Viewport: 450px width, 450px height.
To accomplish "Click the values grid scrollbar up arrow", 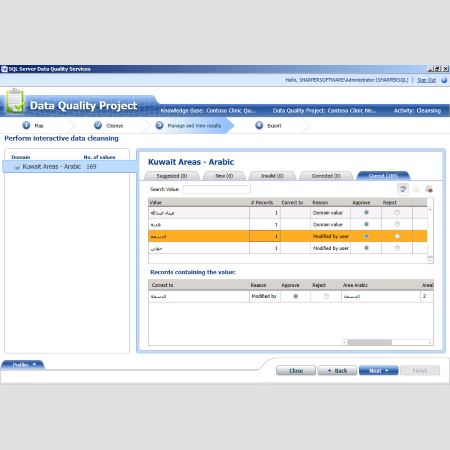I will [x=430, y=209].
